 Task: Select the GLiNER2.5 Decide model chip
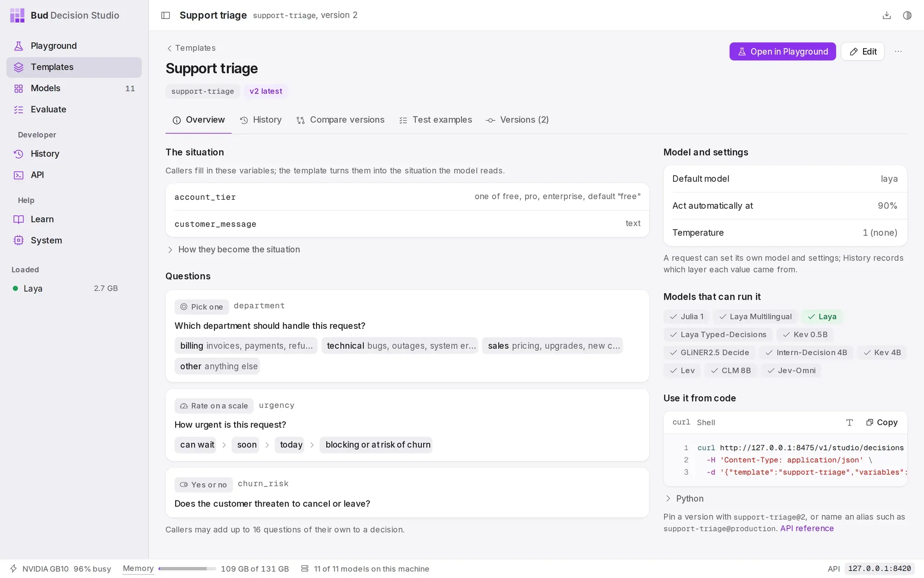click(710, 353)
